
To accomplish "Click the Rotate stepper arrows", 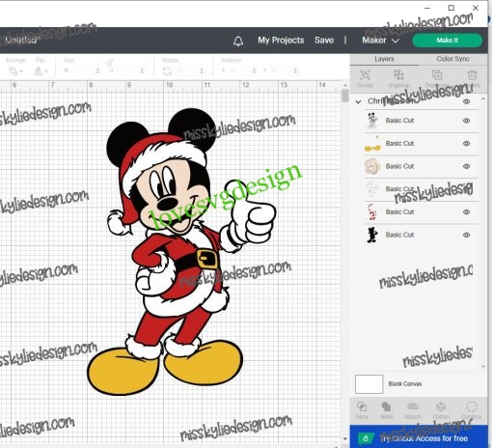I will [x=202, y=70].
